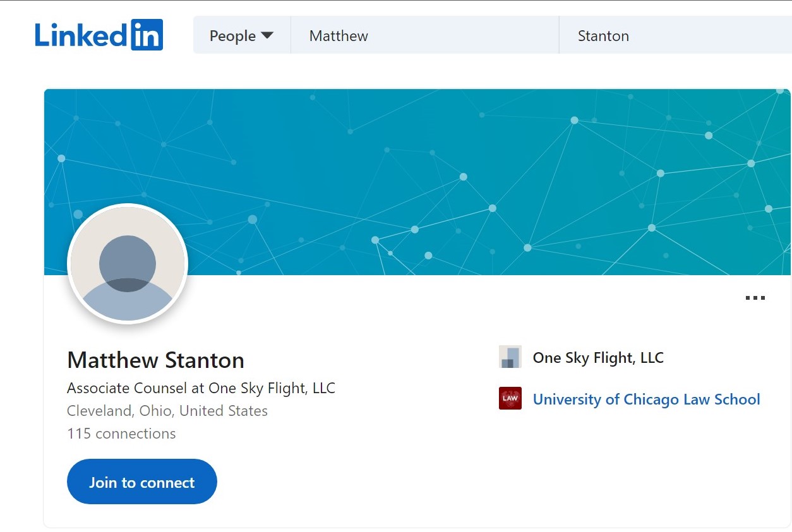The image size is (792, 532).
Task: Click the University of Chicago Law School logo
Action: click(510, 398)
